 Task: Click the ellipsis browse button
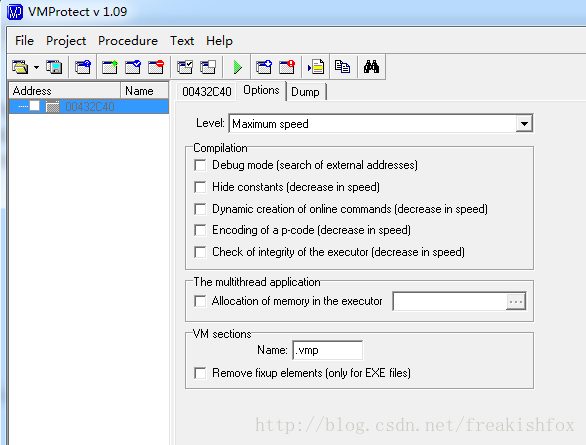[x=516, y=302]
